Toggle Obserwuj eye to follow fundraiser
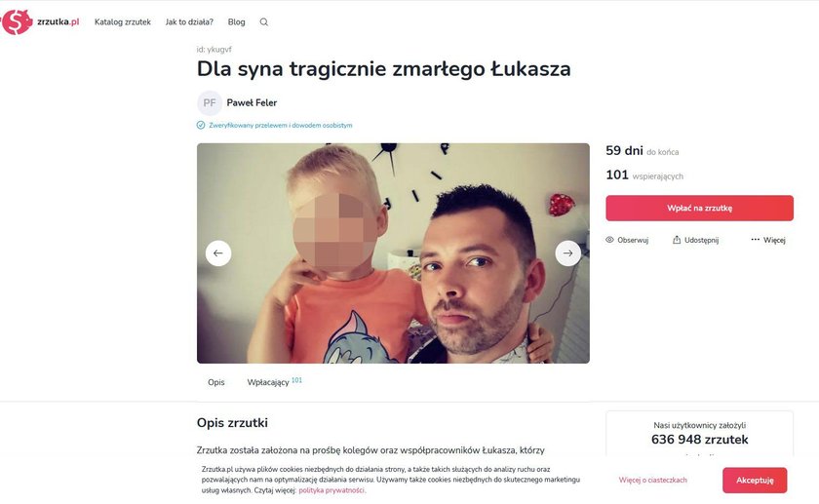819x504 pixels. pyautogui.click(x=609, y=240)
